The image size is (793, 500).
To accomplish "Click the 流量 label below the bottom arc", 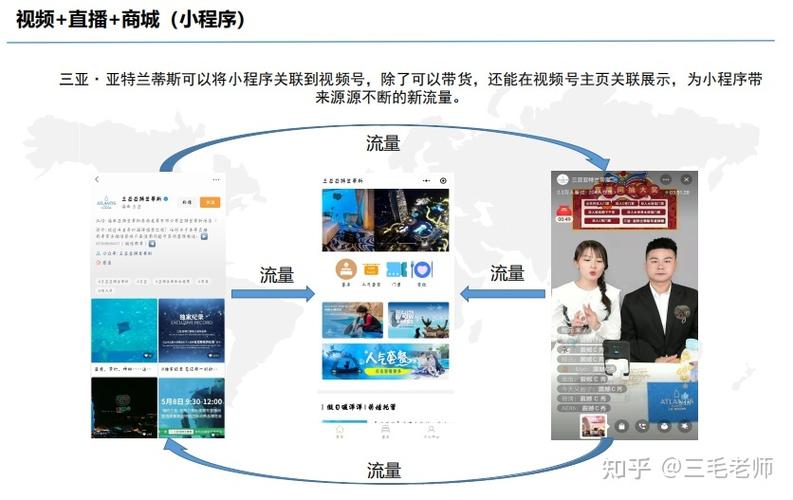I will click(384, 470).
